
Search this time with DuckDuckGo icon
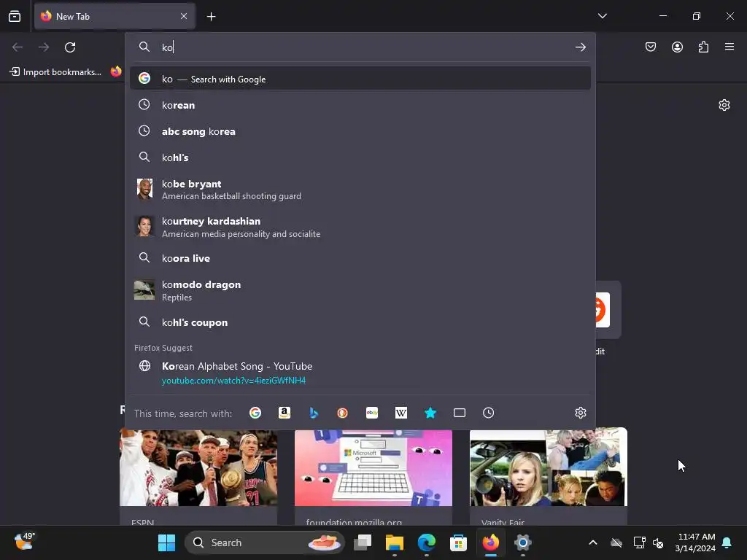[343, 413]
